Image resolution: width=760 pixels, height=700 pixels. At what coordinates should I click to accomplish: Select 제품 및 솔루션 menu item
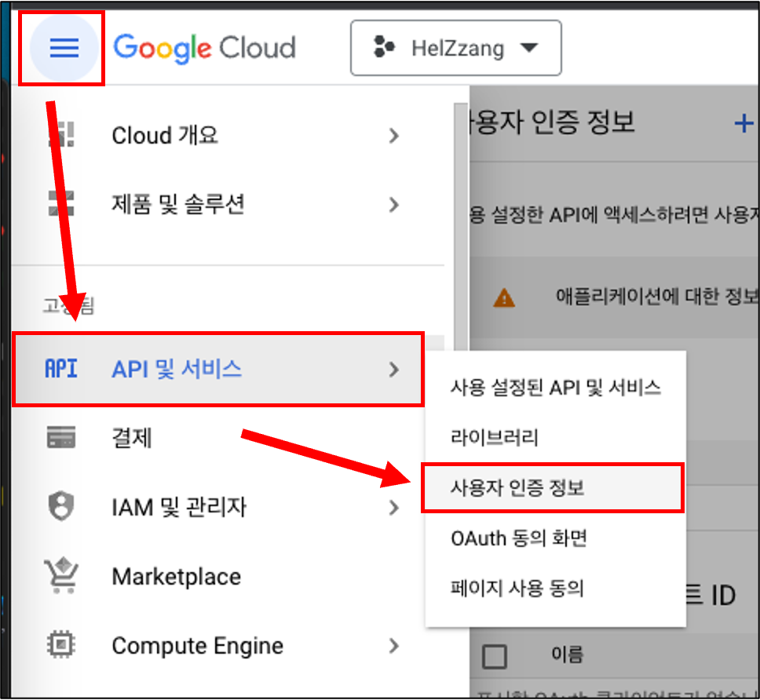(x=228, y=205)
